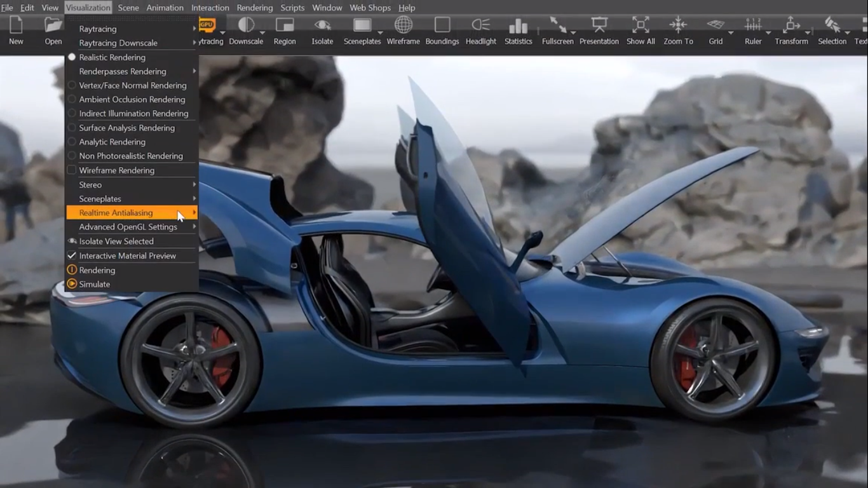
Task: Expand Raytracing Downscale submenu
Action: click(132, 43)
